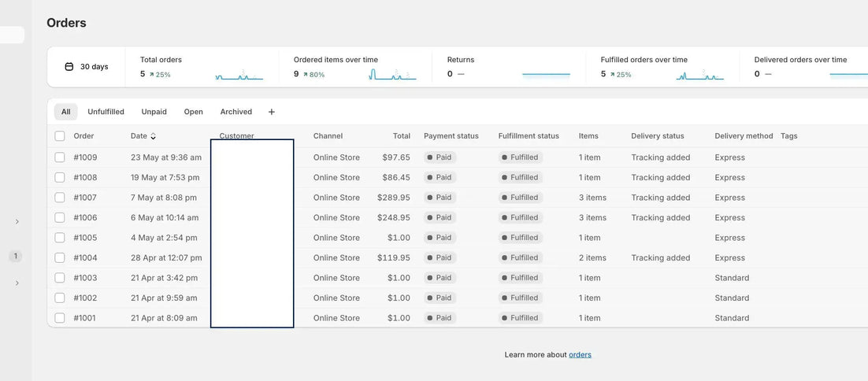Click the $289.95 total amount
The height and width of the screenshot is (381, 868).
pos(394,198)
